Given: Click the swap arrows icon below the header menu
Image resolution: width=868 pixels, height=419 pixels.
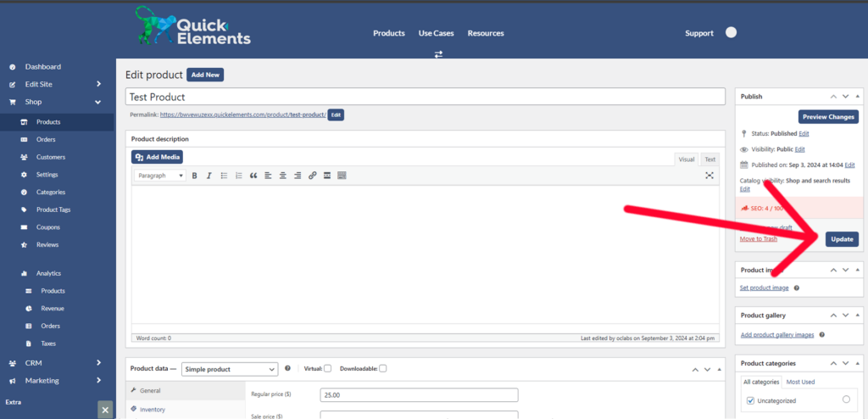Looking at the screenshot, I should point(438,54).
